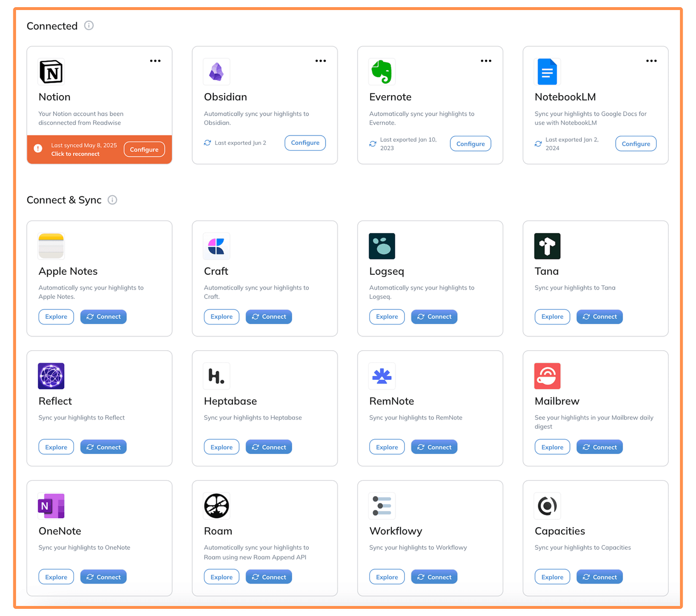Connect Roam
Image resolution: width=696 pixels, height=616 pixels.
click(x=269, y=577)
